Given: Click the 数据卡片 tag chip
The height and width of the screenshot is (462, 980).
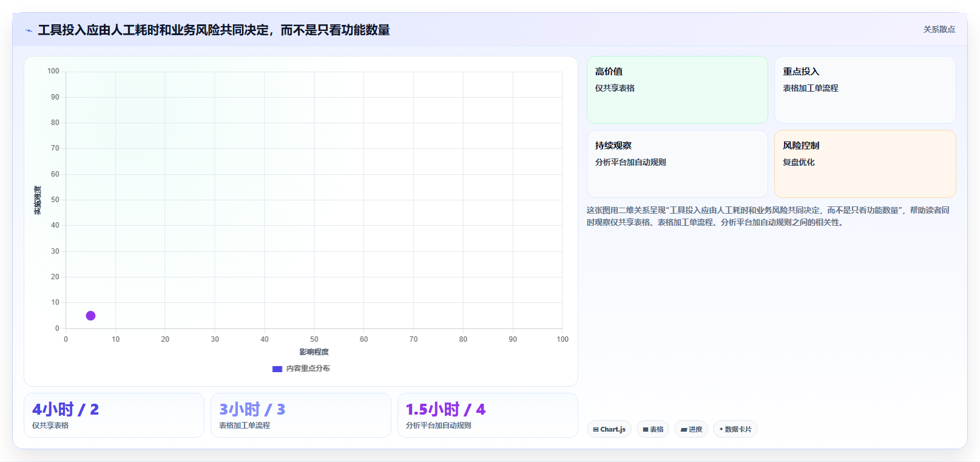Looking at the screenshot, I should (x=735, y=429).
